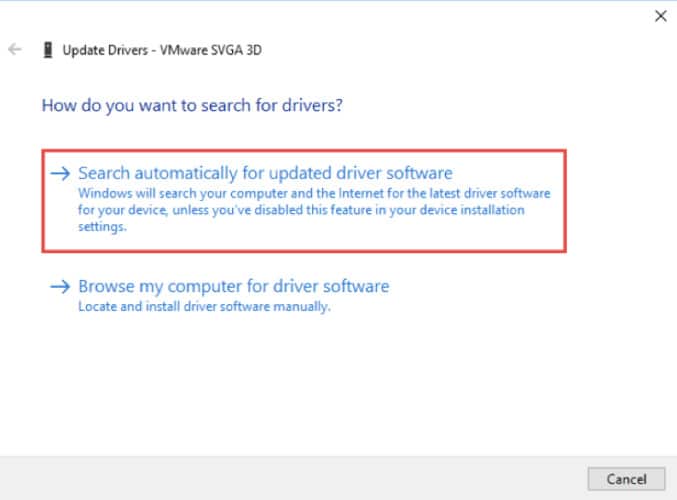Click the 'Update Drivers - VMware SVGA 3D' title text

pyautogui.click(x=162, y=50)
